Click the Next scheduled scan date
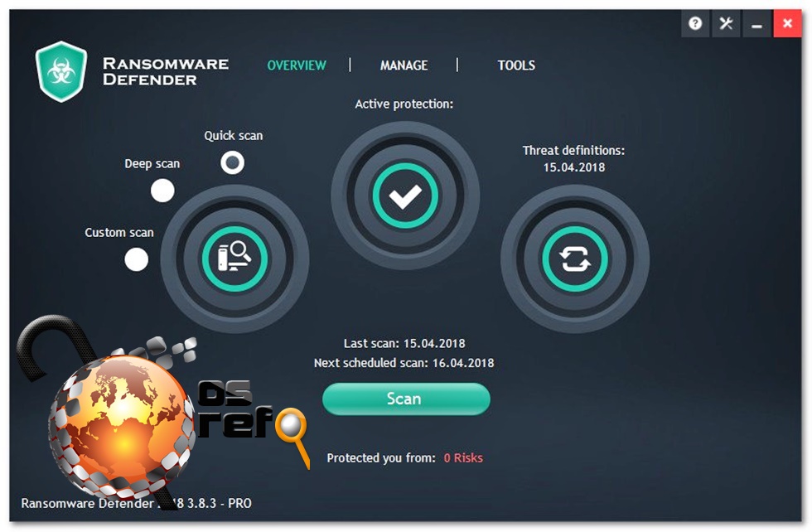Viewport: 812px width, 532px height. (x=463, y=363)
